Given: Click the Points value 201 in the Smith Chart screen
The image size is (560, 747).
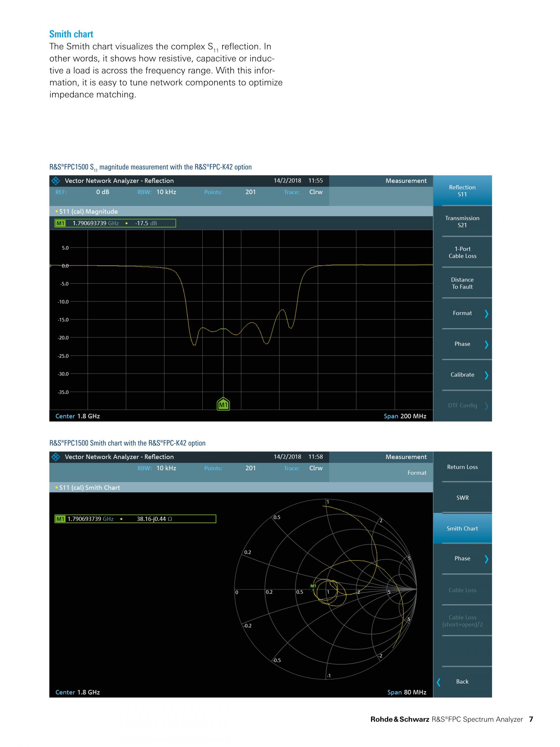Looking at the screenshot, I should (x=251, y=468).
